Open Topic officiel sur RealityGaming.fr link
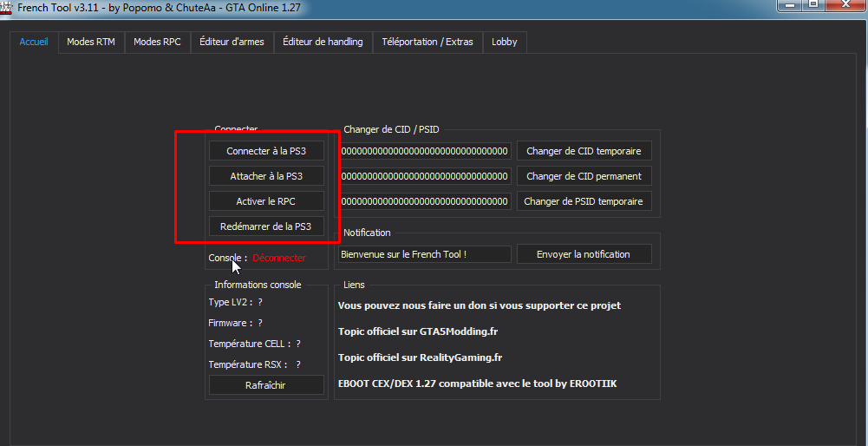868x446 pixels. coord(421,357)
